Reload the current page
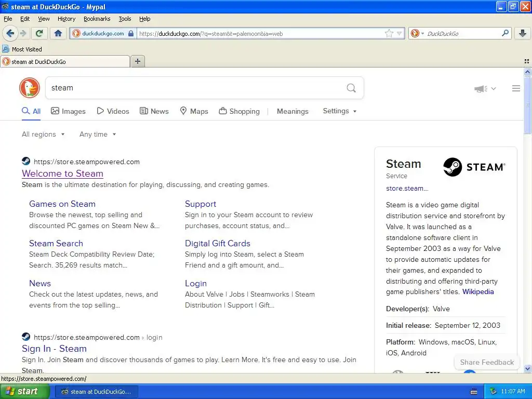 click(x=39, y=33)
